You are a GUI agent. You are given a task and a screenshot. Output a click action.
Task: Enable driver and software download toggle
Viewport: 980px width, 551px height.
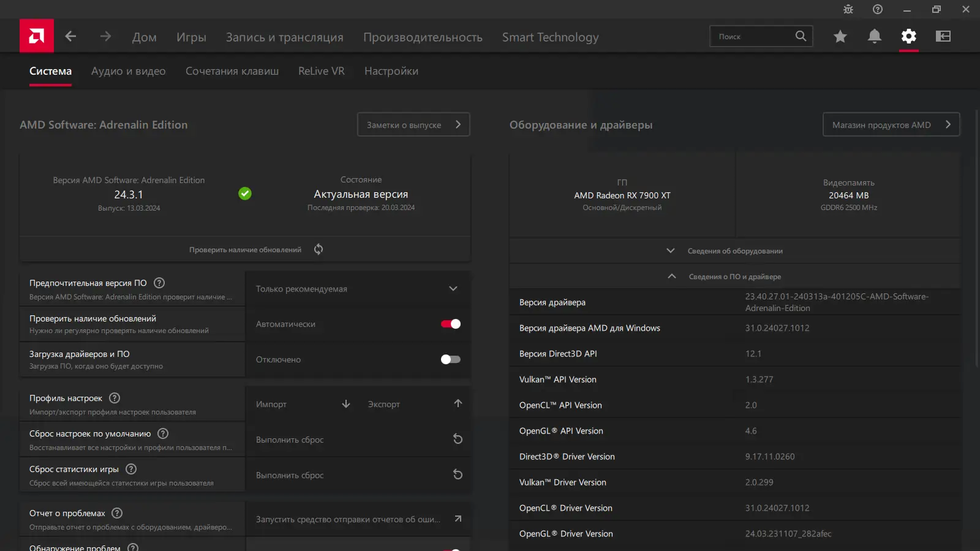(x=451, y=359)
